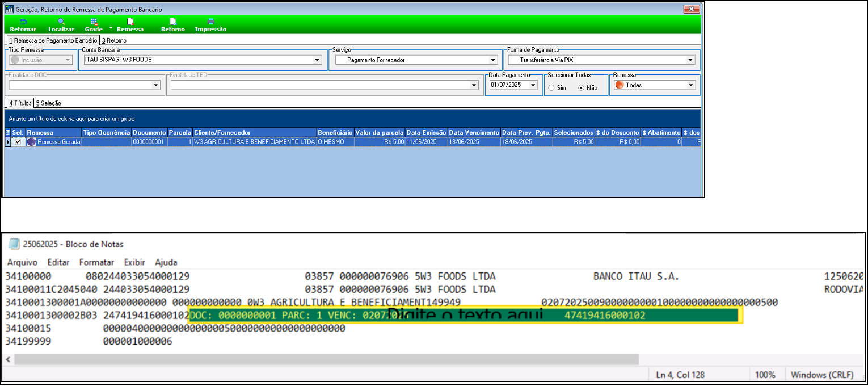Close the Geração, Retorno de Remessa window
Viewport: 868px width, 386px height.
point(691,9)
